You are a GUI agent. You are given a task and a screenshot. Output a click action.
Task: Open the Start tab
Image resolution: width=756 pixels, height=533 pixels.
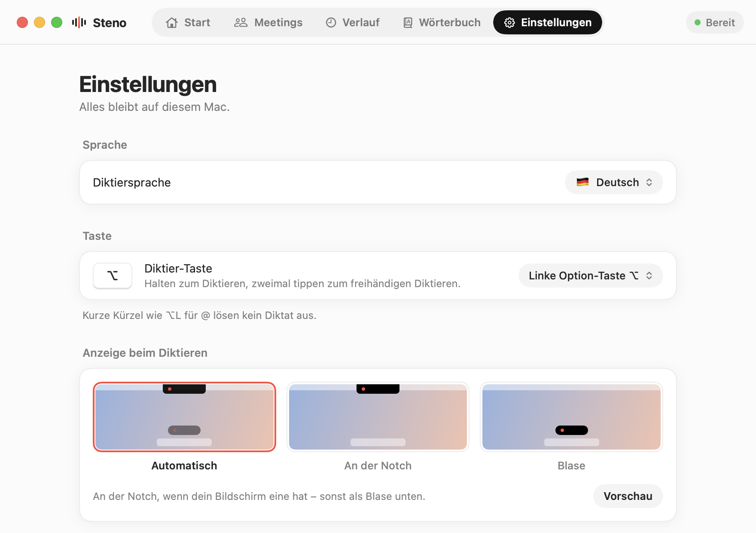coord(188,22)
